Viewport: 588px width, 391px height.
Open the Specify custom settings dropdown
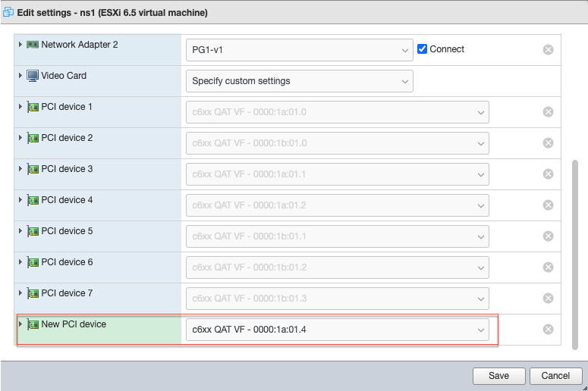coord(299,81)
